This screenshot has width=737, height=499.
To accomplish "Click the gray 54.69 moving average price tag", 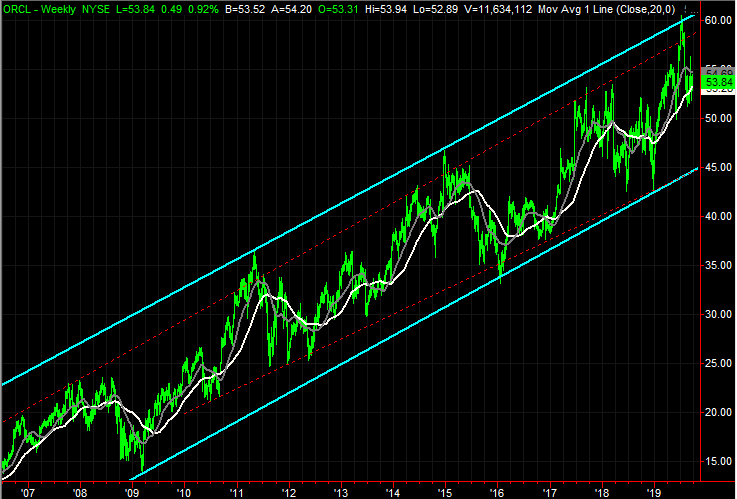I will click(718, 71).
